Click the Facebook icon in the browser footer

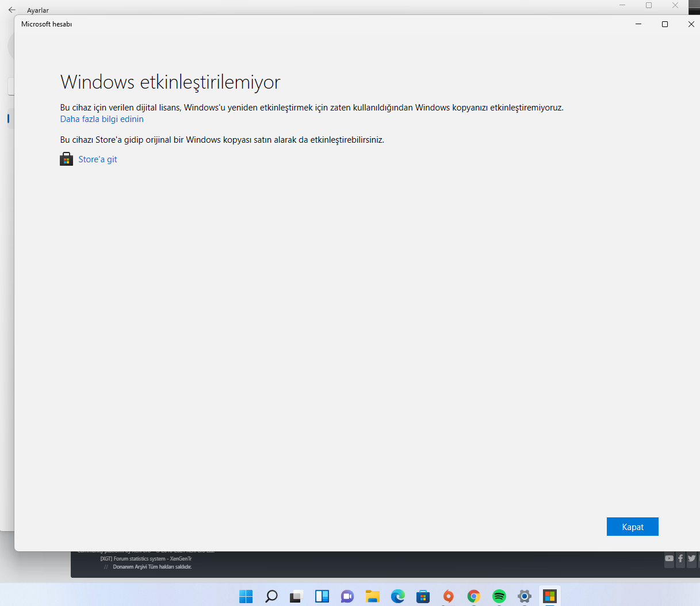[x=680, y=558]
